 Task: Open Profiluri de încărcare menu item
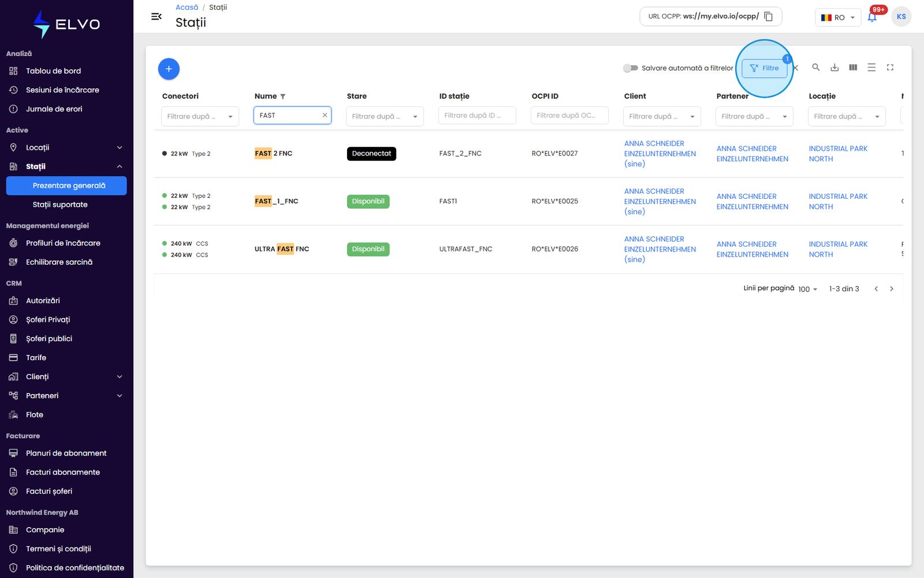[66, 243]
